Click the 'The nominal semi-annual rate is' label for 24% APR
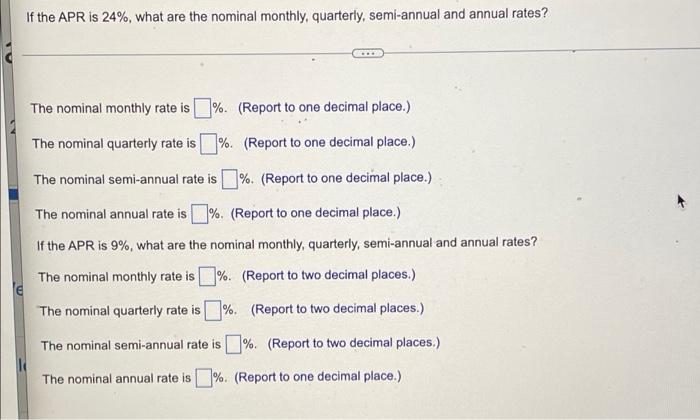Image resolution: width=700 pixels, height=420 pixels. pos(125,179)
